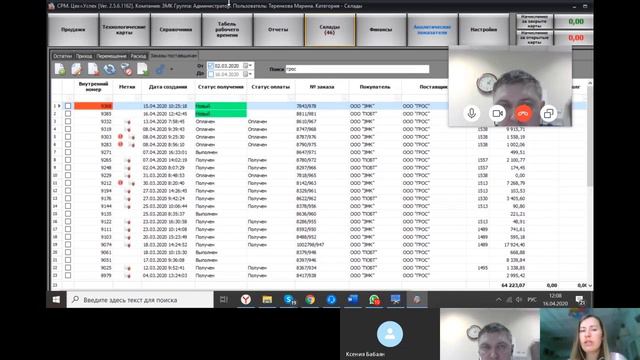Toggle the 'От' date filter checkbox

211,66
